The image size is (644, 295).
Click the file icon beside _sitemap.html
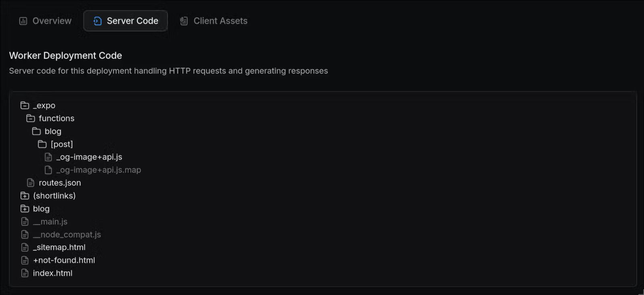coord(25,247)
